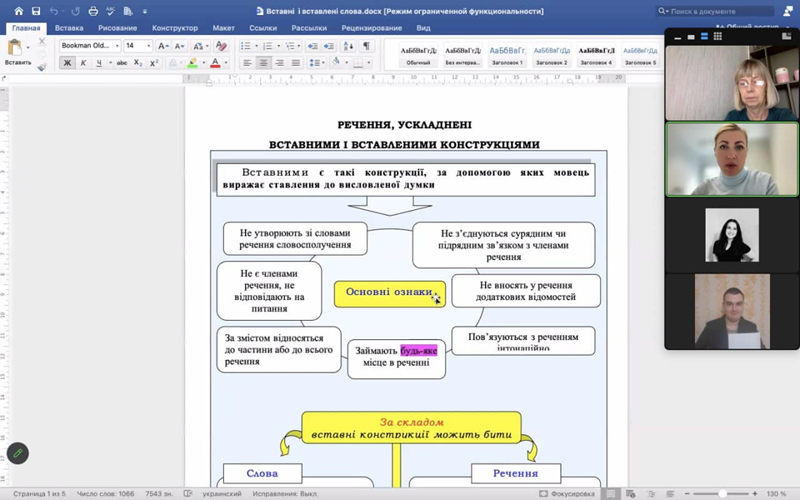
Task: Cut selection with scissors icon
Action: [x=42, y=41]
